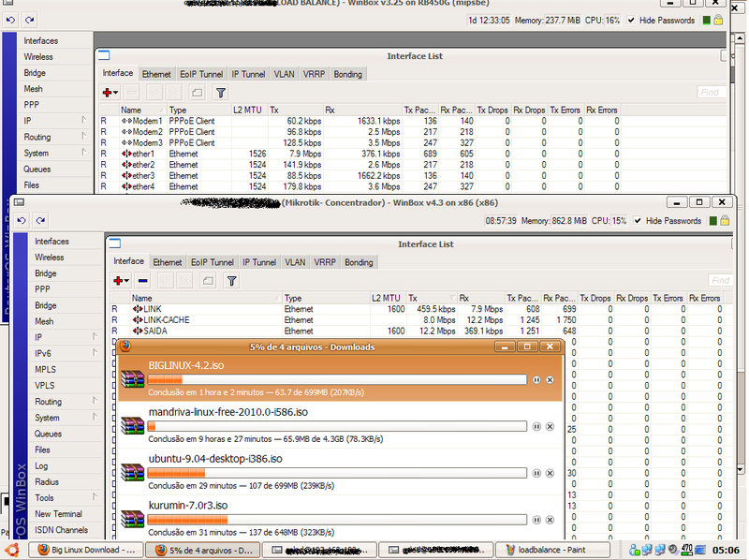Click the comment icon in the Concentrador Interface List toolbar
The height and width of the screenshot is (560, 749).
pos(208,281)
